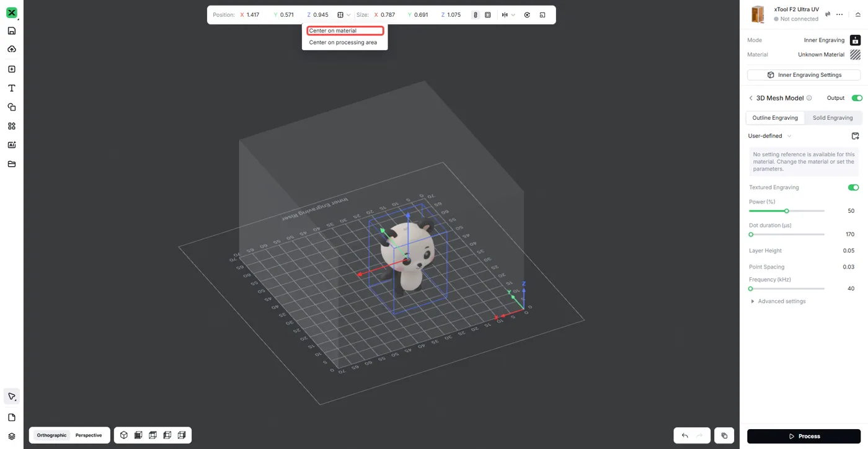Select the shapes tool icon
The image size is (868, 449).
coord(11,107)
